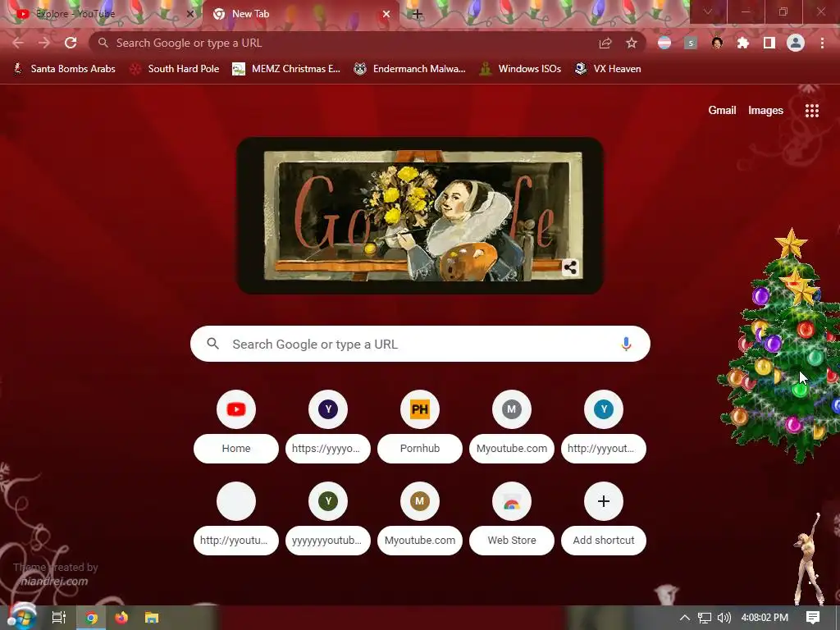Focus the center Google search box

click(420, 344)
